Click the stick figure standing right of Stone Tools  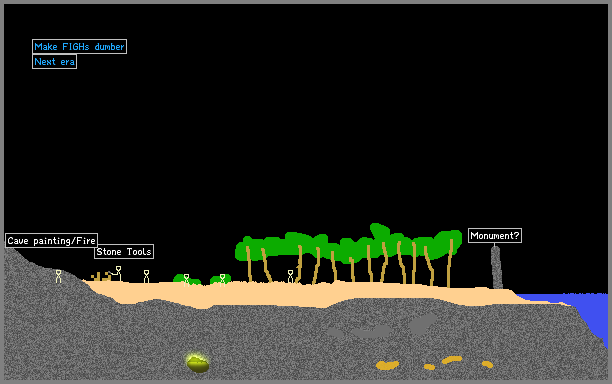(x=146, y=276)
